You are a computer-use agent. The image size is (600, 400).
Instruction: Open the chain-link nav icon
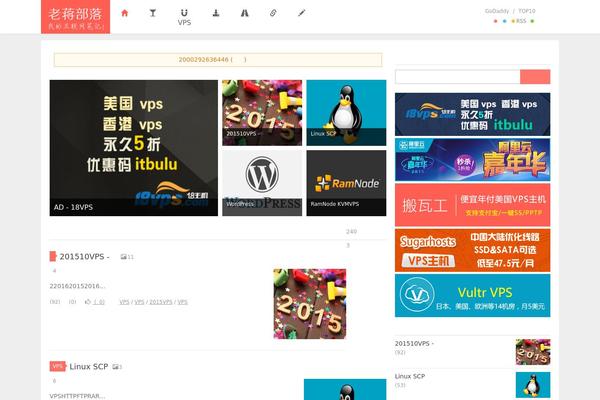coord(273,13)
